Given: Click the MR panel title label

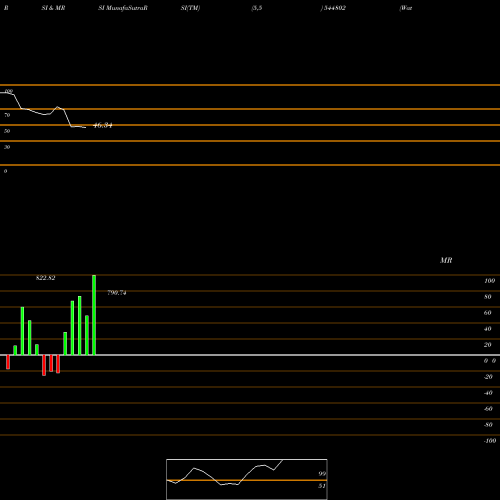Looking at the screenshot, I should coord(446,260).
